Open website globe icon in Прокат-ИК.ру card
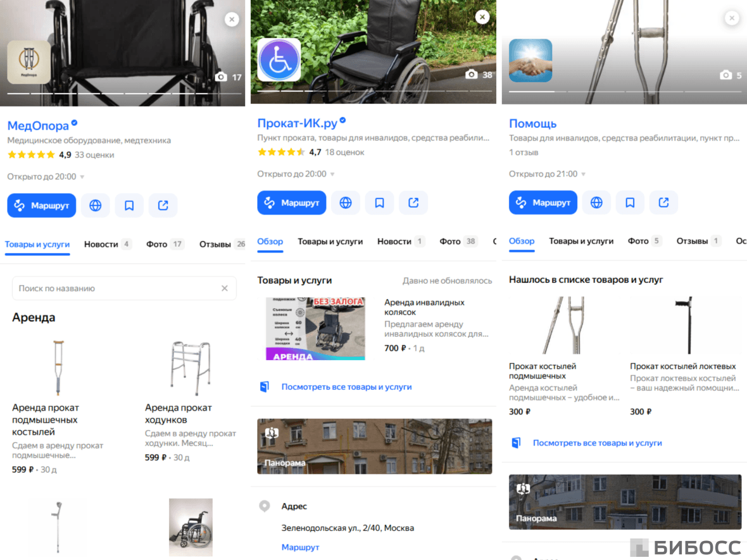 346,203
